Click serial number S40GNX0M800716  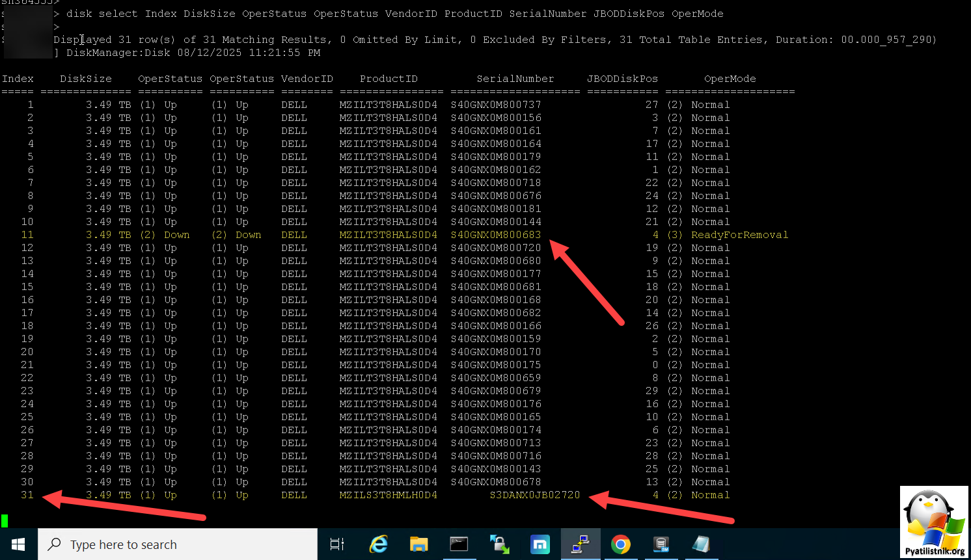click(x=496, y=456)
